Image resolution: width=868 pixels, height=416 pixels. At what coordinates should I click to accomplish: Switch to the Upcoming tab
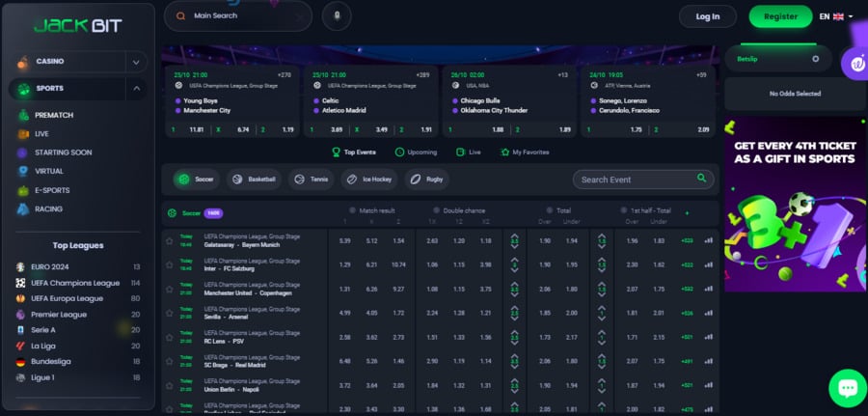coord(416,153)
